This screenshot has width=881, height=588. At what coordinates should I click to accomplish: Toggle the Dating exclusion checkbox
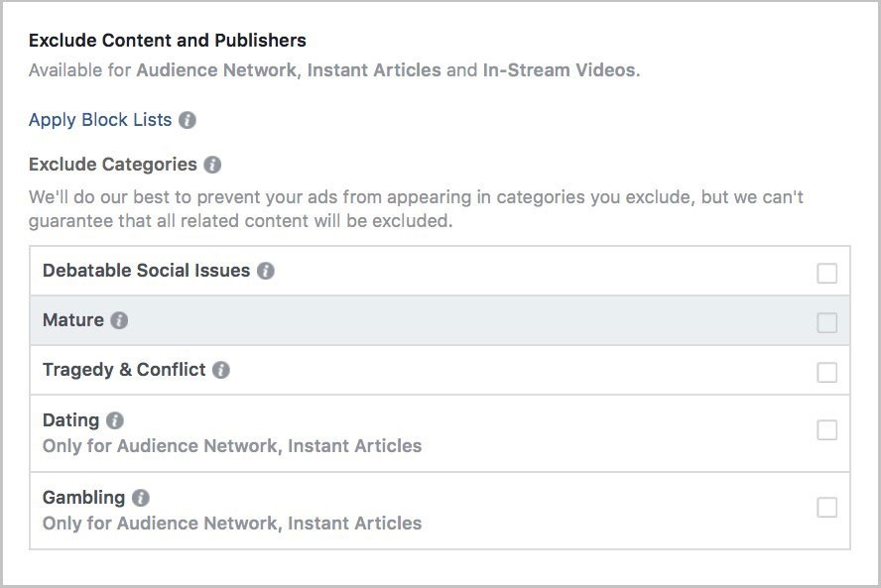tap(826, 429)
